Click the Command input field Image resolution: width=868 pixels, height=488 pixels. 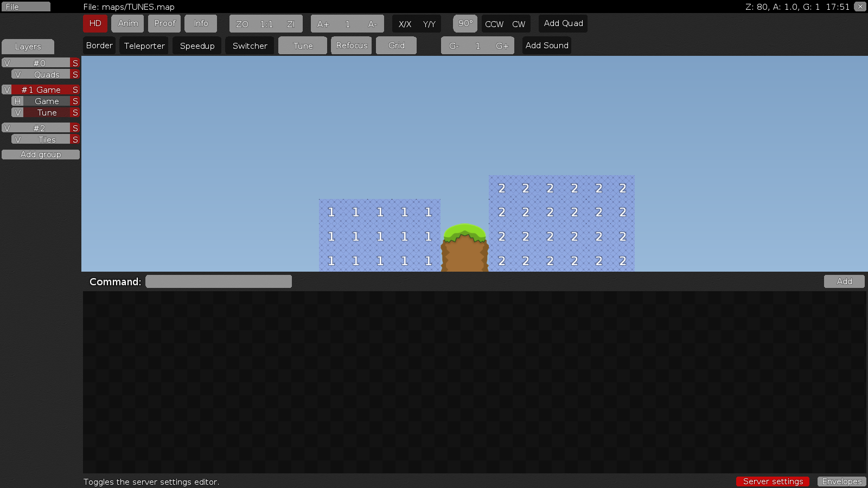tap(218, 281)
